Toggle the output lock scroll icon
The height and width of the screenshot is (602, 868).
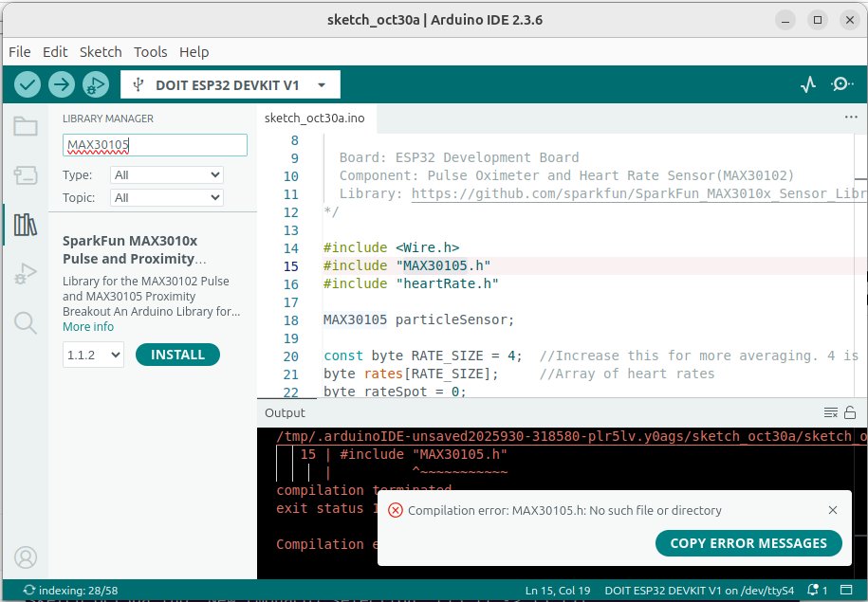pos(850,412)
